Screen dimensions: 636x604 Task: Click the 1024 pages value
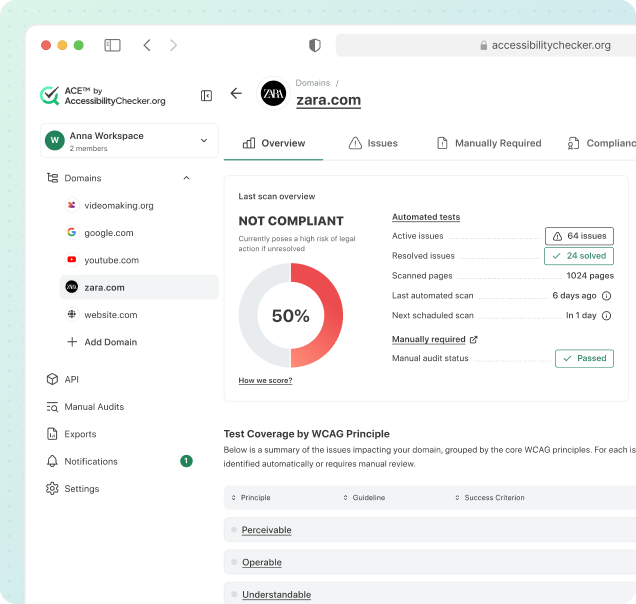(590, 276)
